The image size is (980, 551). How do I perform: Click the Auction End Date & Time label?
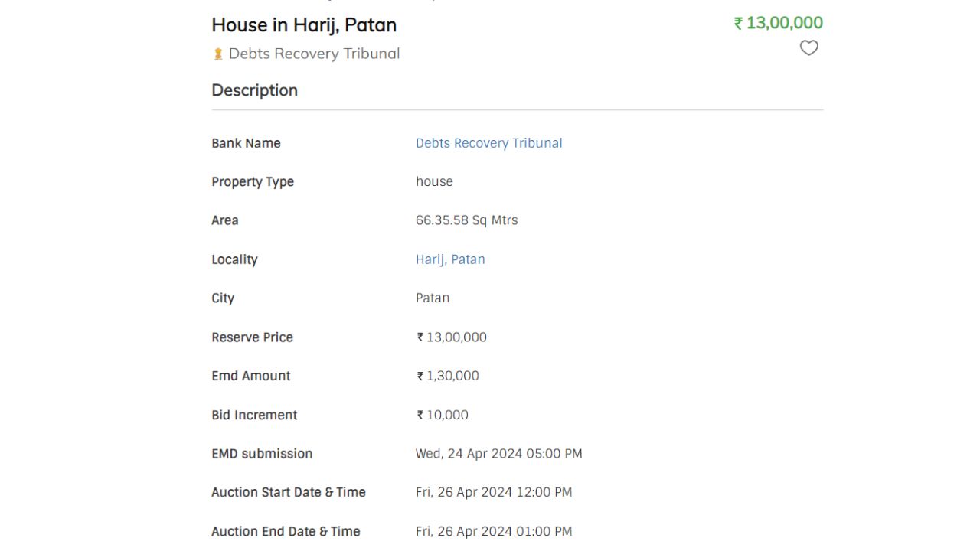click(286, 531)
